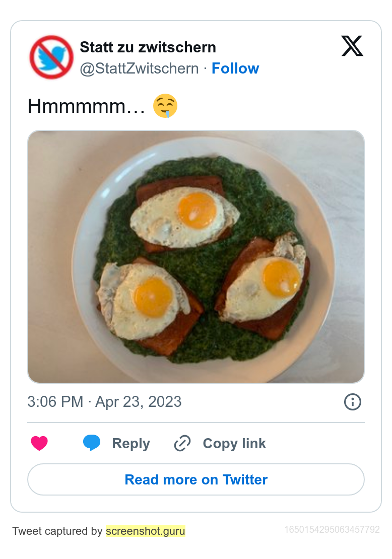The image size is (392, 559).
Task: Click the "Tweet captured by" caption text
Action: 57,531
